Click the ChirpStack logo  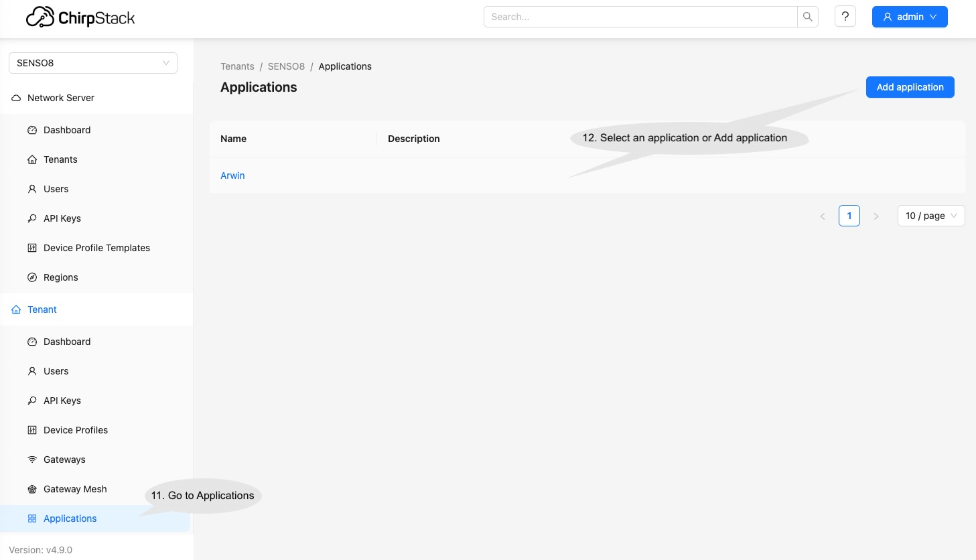(x=80, y=17)
